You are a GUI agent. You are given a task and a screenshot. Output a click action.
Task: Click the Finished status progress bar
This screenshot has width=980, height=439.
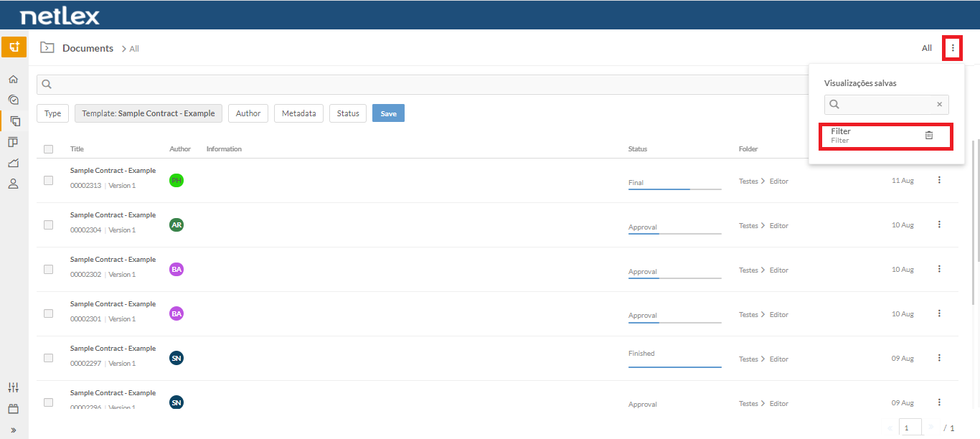pos(674,367)
